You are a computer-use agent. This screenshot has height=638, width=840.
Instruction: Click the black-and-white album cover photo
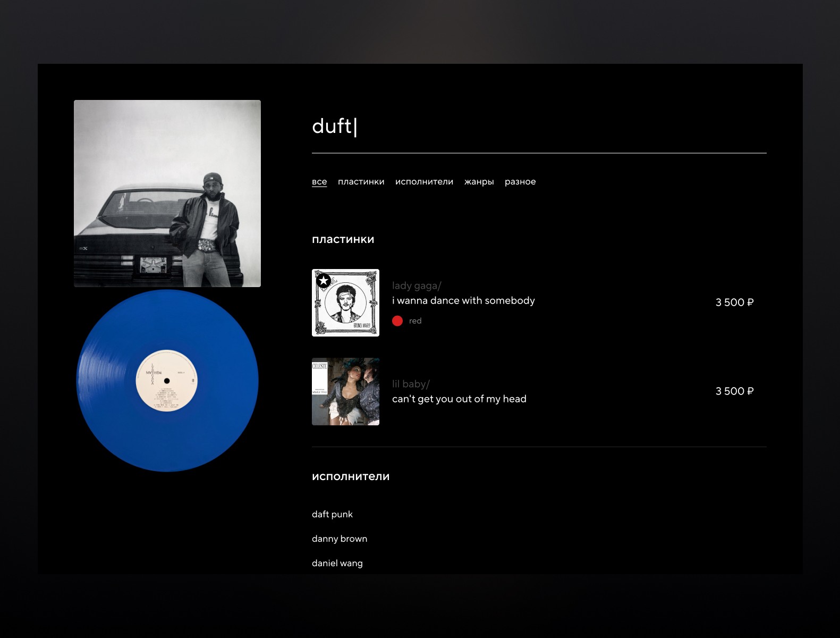pos(167,194)
